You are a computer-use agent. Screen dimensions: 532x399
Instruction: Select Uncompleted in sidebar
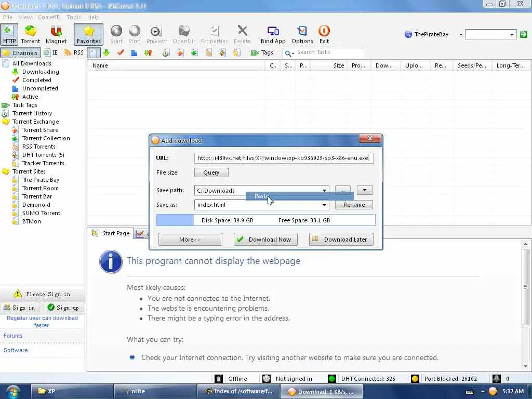coord(40,88)
